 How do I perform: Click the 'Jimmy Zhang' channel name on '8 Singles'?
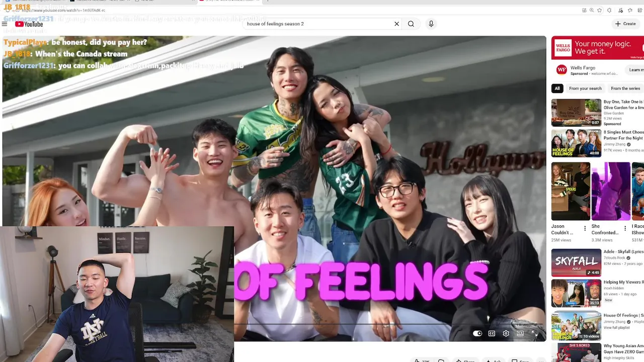(x=615, y=144)
